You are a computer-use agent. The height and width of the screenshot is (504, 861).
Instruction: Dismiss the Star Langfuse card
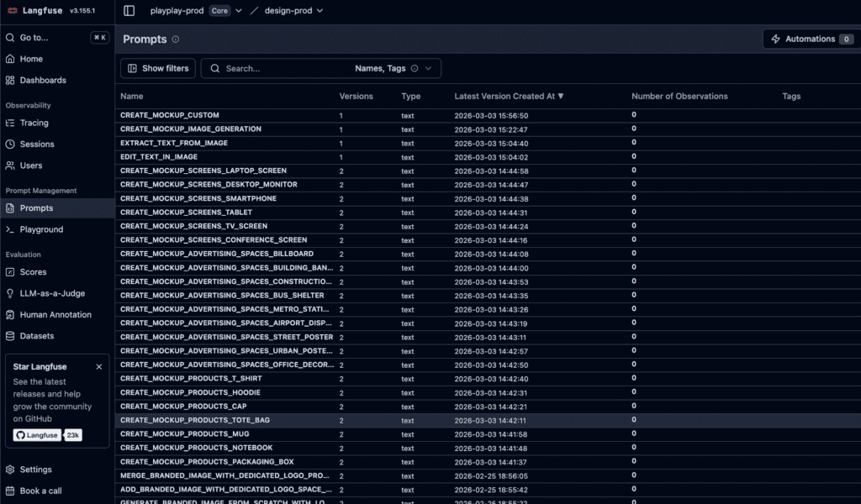tap(99, 367)
